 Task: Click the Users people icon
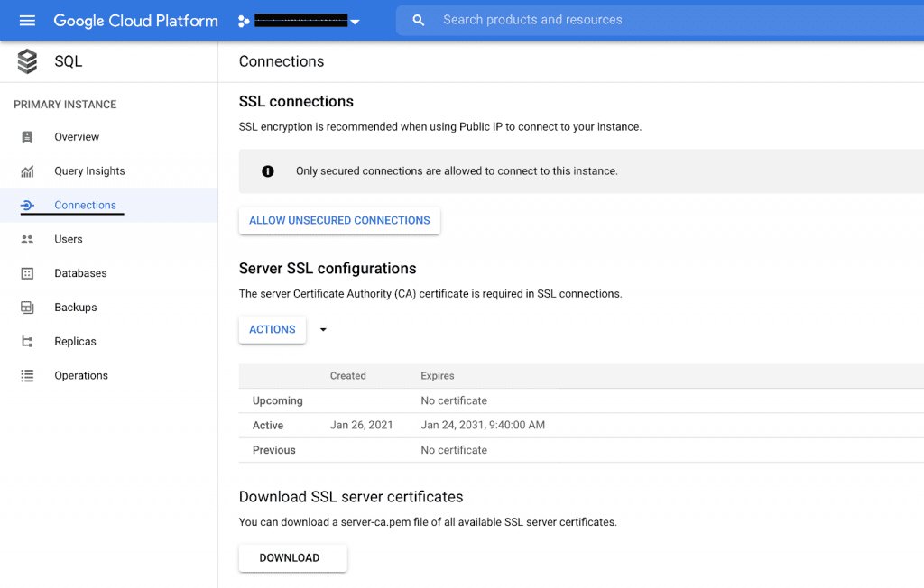27,240
